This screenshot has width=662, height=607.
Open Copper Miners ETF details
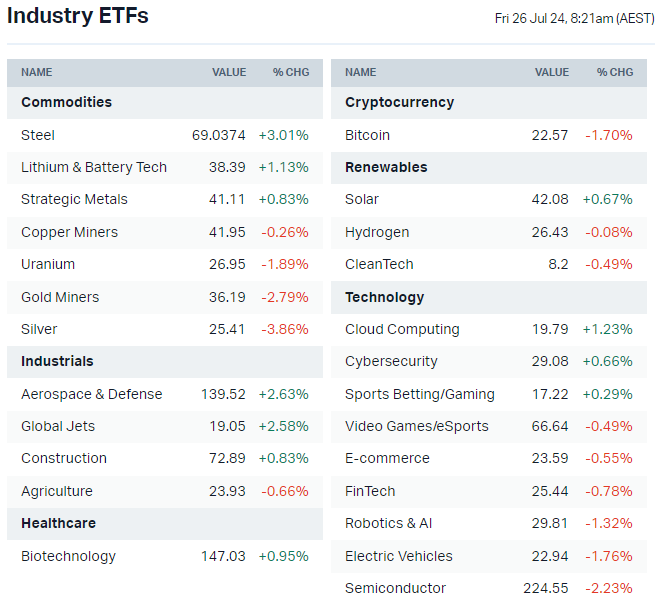[x=69, y=232]
